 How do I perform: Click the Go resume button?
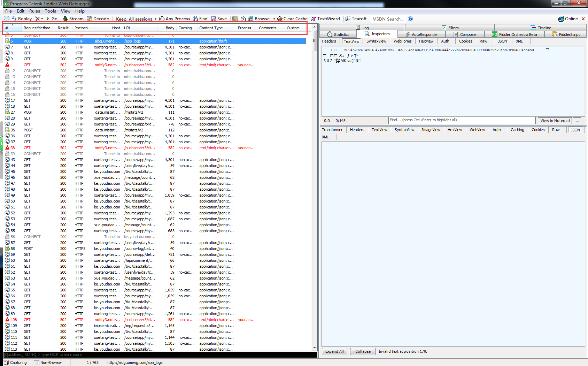pyautogui.click(x=52, y=19)
